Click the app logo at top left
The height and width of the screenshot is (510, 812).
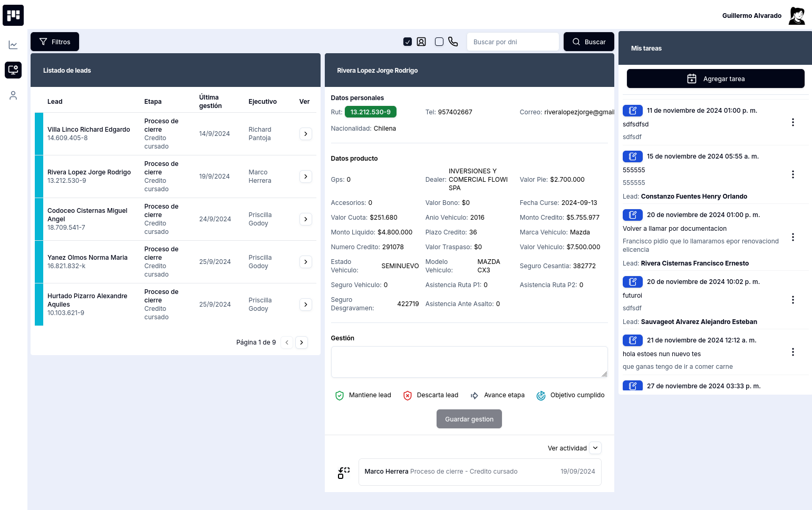(x=13, y=15)
